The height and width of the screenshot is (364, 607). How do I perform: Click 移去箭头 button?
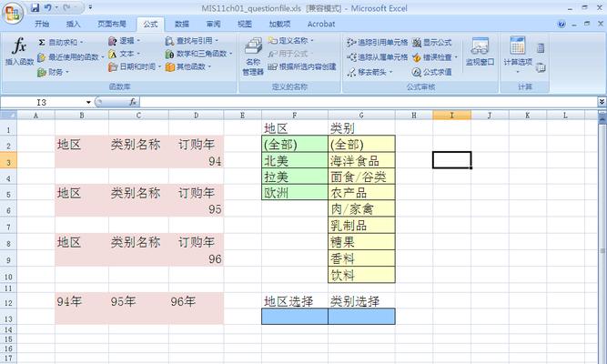369,72
